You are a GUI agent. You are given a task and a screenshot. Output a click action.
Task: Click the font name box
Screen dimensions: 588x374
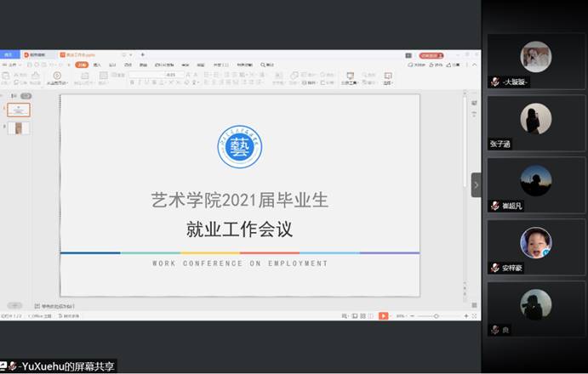(146, 75)
